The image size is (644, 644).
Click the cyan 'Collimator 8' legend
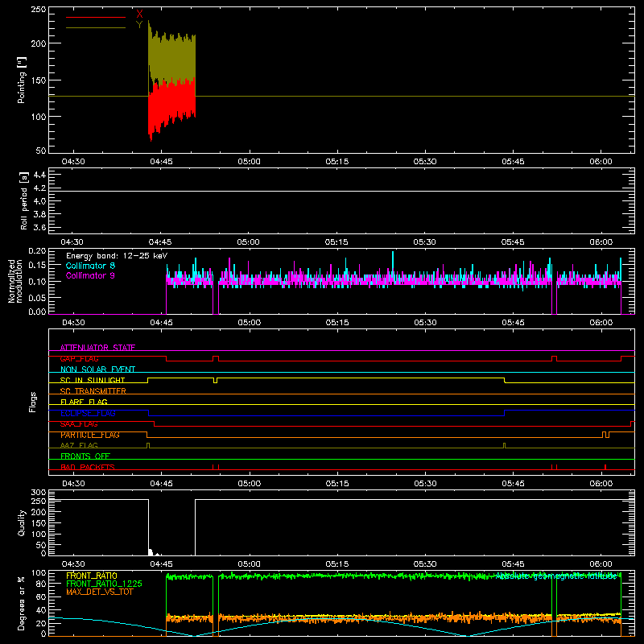click(90, 266)
